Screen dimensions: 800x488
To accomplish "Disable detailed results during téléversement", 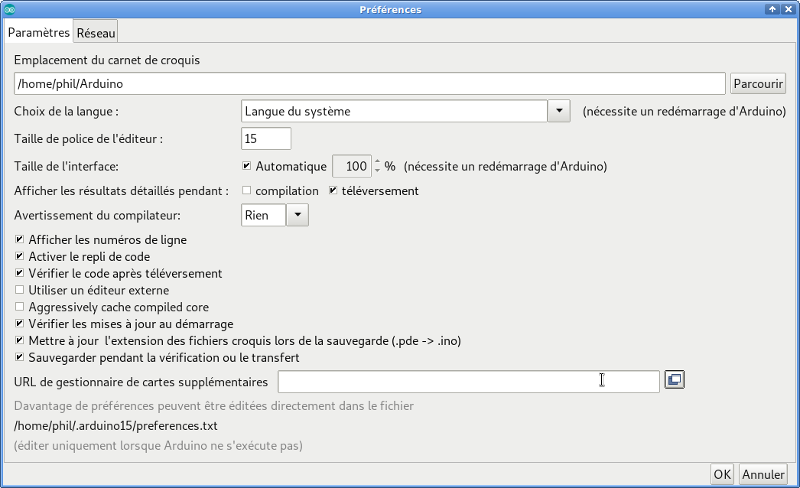I will point(333,190).
